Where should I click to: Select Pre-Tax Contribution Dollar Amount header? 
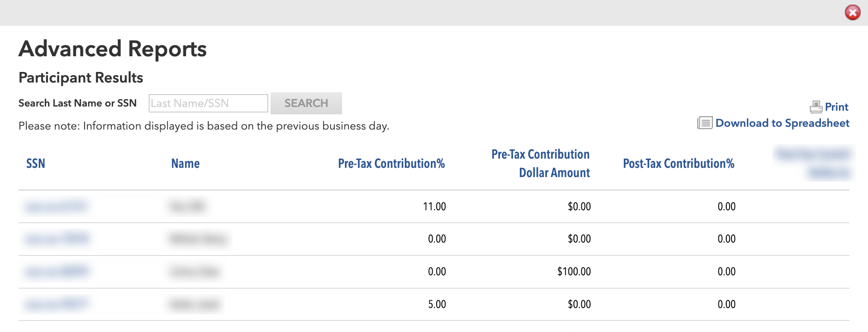pos(541,163)
